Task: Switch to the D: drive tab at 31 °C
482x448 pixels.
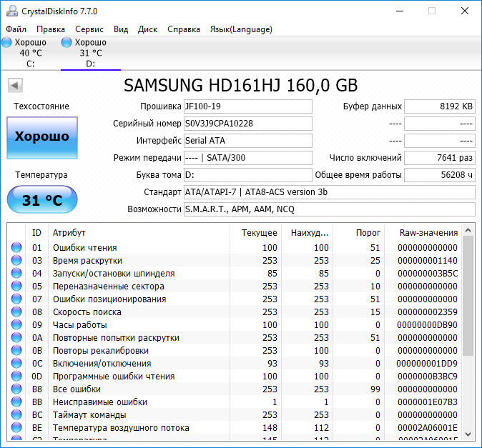Action: [91, 53]
